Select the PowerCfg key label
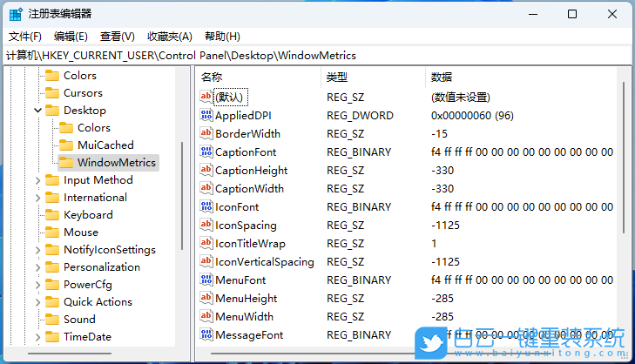This screenshot has height=364, width=635. point(88,285)
